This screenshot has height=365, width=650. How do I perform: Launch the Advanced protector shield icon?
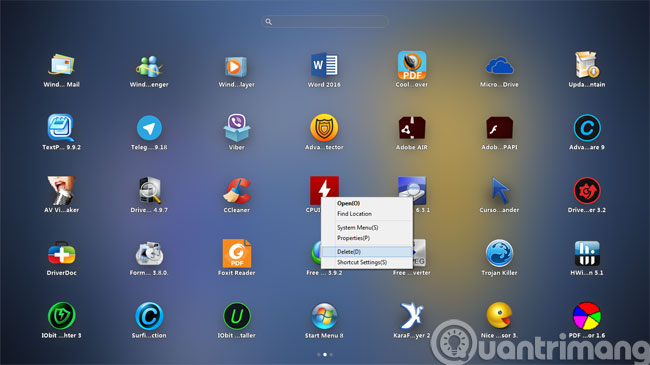pyautogui.click(x=324, y=128)
